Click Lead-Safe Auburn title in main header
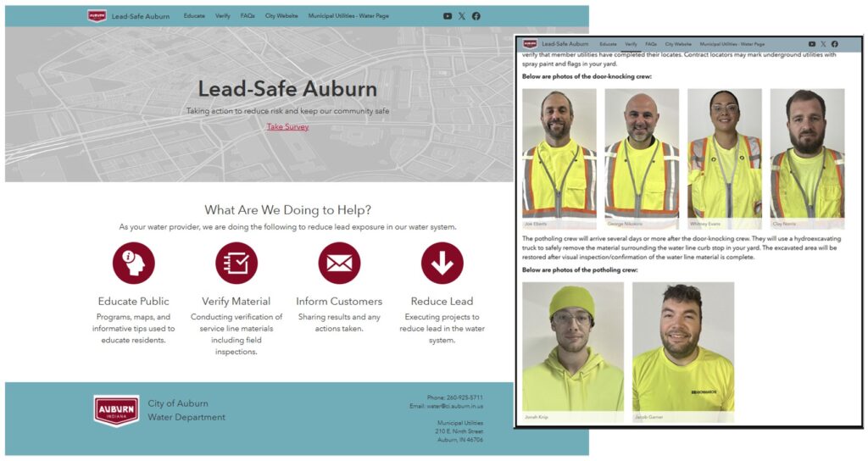 (141, 16)
